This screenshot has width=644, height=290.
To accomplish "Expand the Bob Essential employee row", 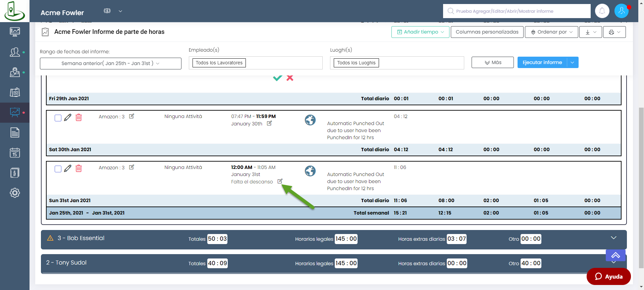I will 613,238.
